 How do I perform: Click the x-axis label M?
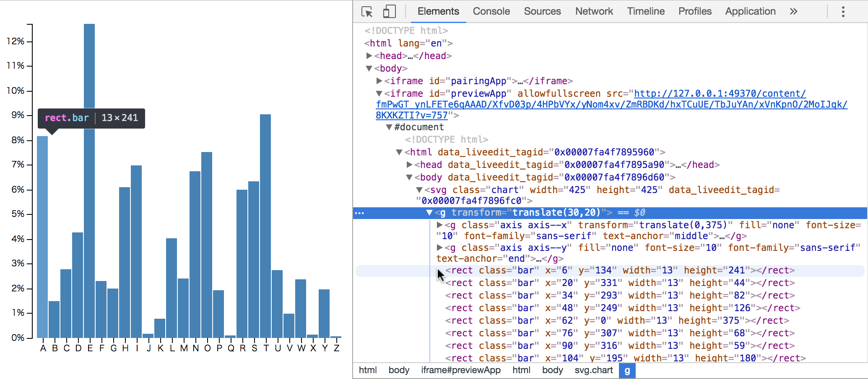pyautogui.click(x=184, y=348)
